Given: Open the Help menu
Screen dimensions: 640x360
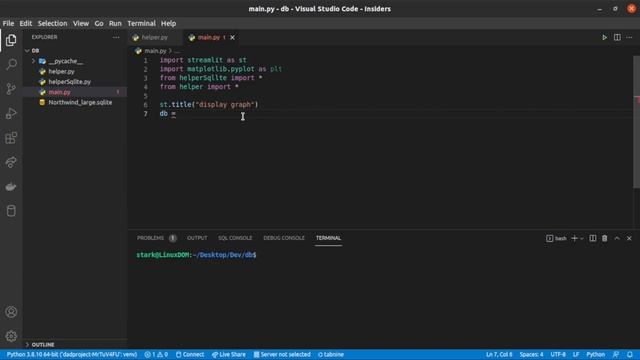Looking at the screenshot, I should [168, 23].
